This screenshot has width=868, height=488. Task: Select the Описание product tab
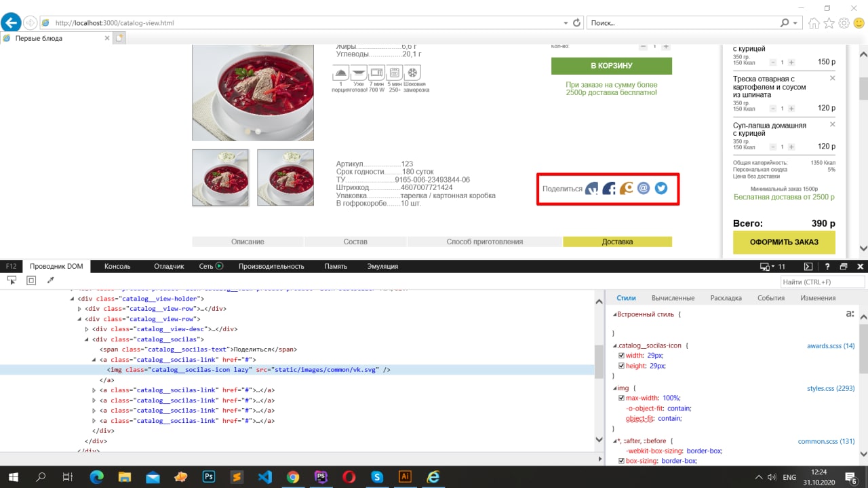click(x=248, y=242)
